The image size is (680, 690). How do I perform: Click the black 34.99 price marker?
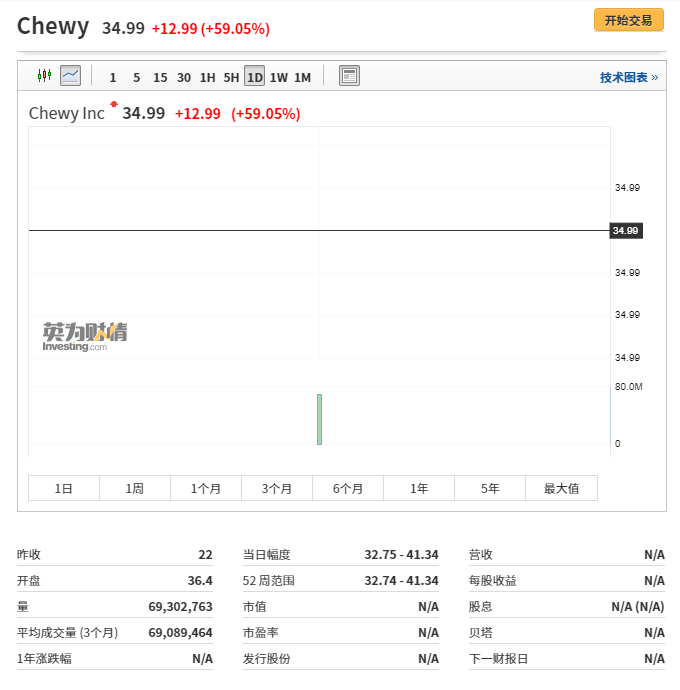[x=626, y=231]
